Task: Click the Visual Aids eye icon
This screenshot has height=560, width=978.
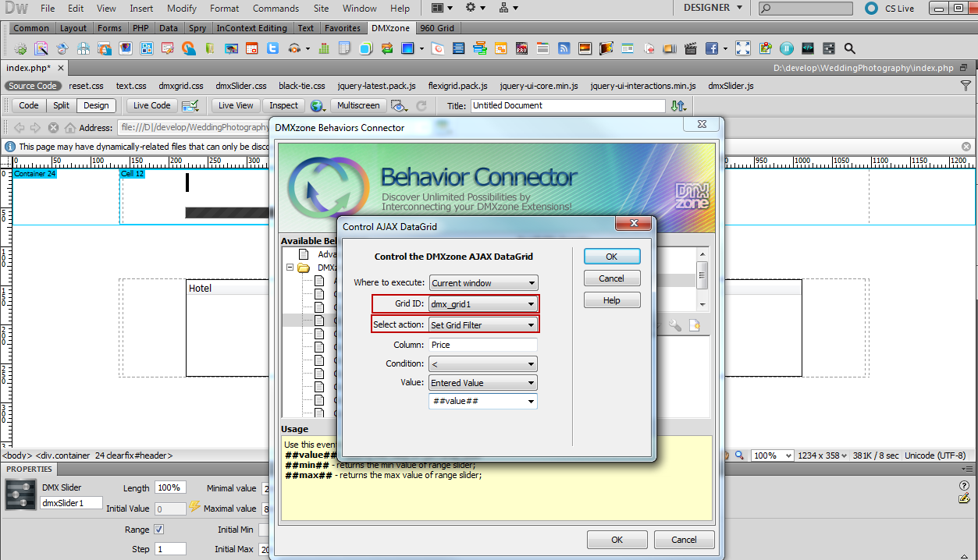Action: tap(398, 105)
